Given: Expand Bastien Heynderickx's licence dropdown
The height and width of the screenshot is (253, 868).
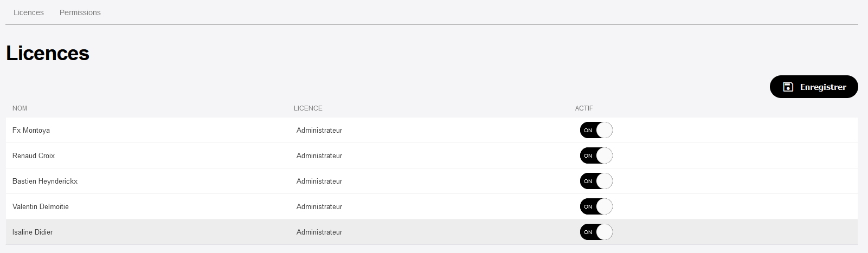Looking at the screenshot, I should coord(319,181).
